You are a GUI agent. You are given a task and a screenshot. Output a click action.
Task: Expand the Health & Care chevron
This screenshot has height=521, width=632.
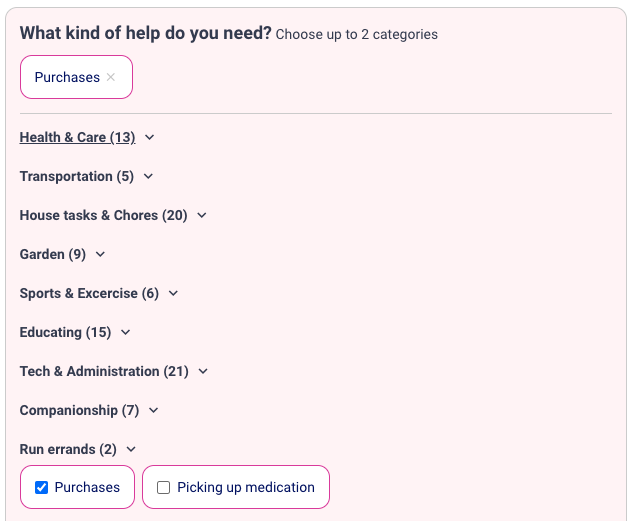(150, 138)
